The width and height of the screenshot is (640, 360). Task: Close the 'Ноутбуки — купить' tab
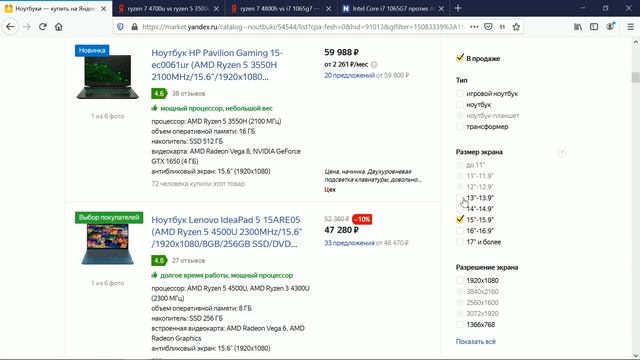tap(104, 9)
